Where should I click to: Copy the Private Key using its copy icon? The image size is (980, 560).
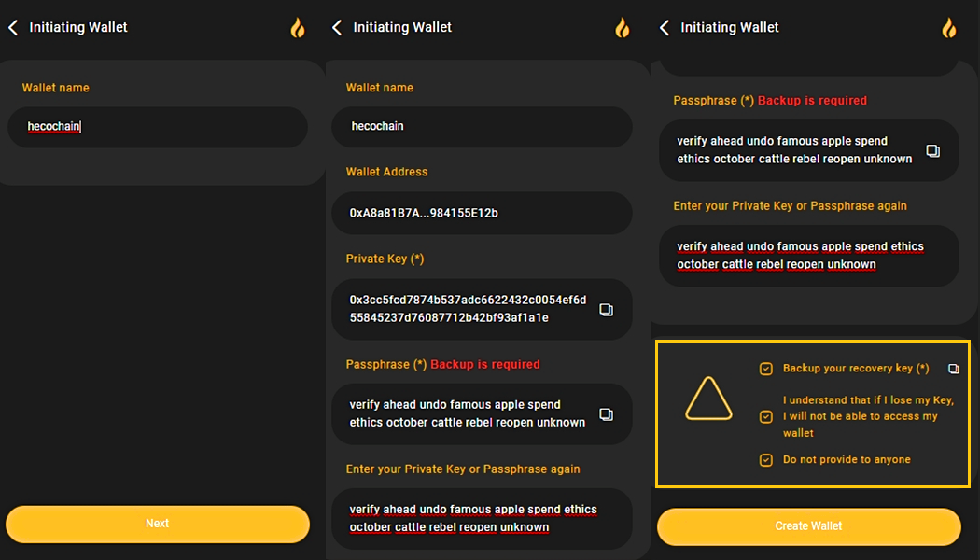(606, 309)
